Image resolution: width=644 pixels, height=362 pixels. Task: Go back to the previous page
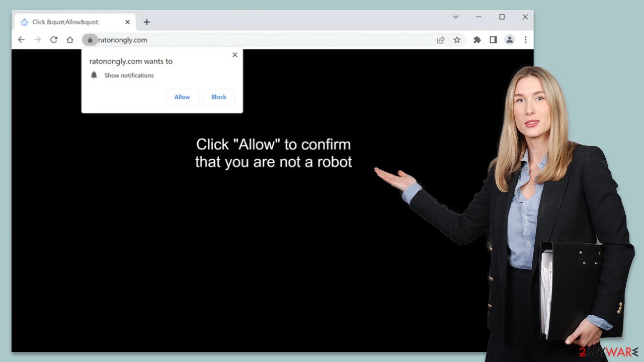(21, 40)
